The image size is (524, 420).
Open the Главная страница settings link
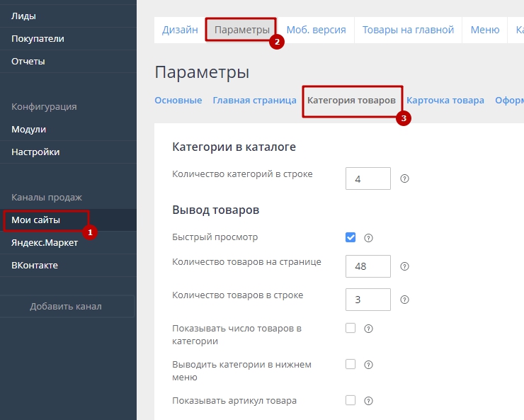[254, 101]
